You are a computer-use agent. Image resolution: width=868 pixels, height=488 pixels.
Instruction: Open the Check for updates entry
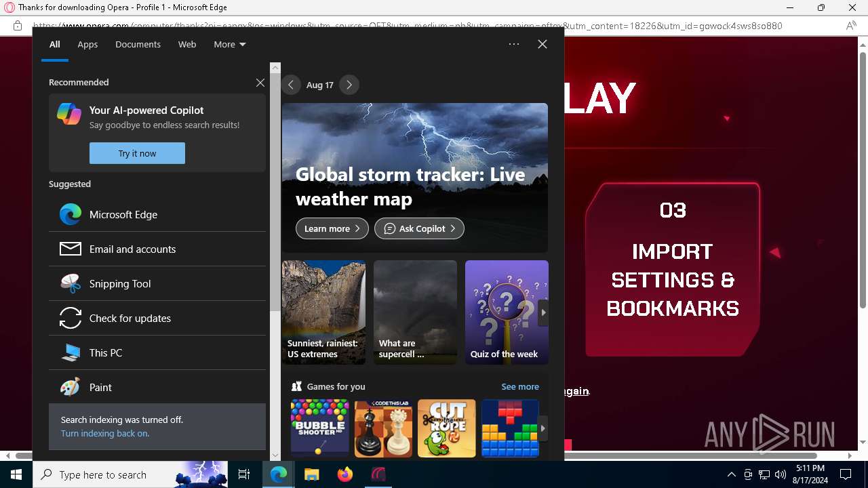coord(157,318)
